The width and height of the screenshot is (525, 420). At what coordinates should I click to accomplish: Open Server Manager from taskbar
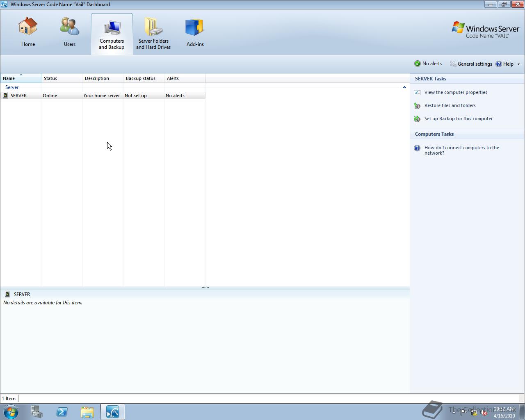[x=37, y=412]
